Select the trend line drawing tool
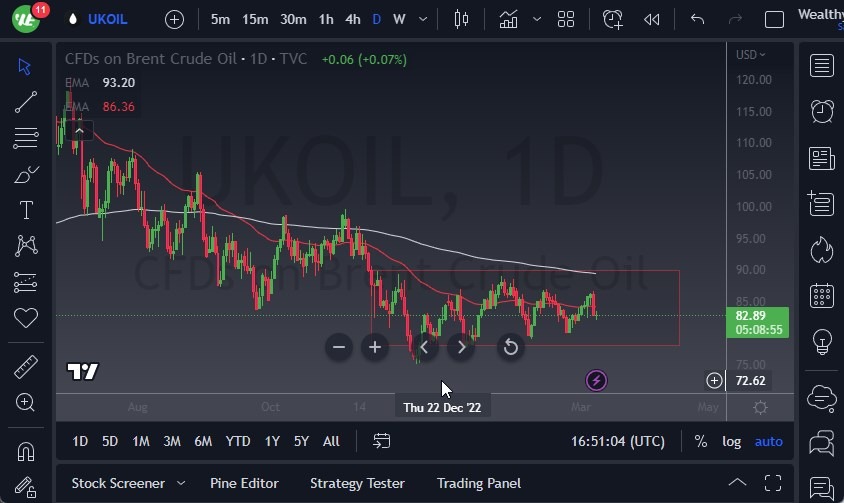Viewport: 844px width, 503px height. point(26,100)
